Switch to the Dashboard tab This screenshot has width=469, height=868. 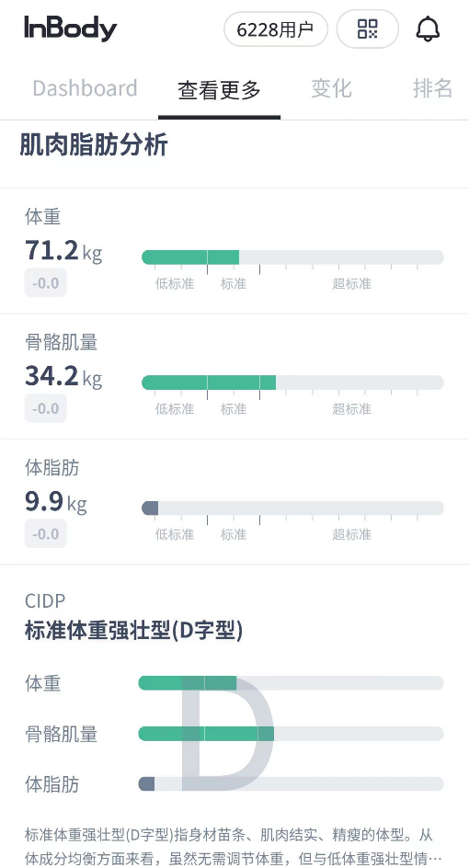(85, 88)
